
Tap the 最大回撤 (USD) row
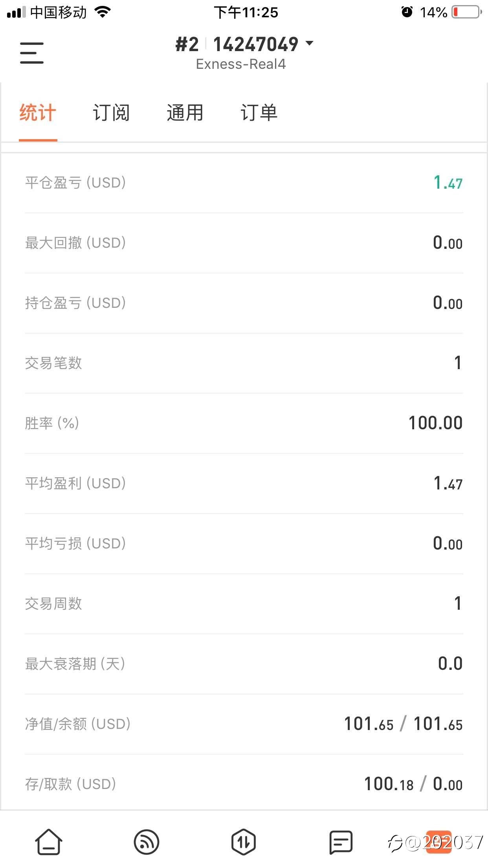(244, 243)
